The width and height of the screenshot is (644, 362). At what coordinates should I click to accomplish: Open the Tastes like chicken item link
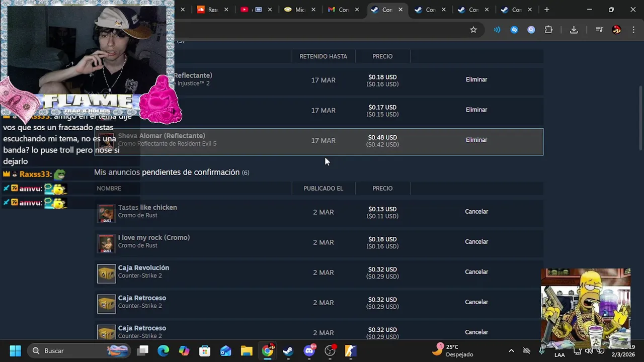coord(147,207)
